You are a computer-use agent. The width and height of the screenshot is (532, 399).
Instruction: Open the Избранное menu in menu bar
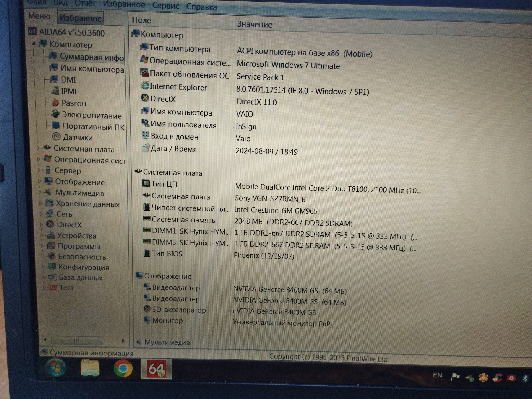(124, 4)
